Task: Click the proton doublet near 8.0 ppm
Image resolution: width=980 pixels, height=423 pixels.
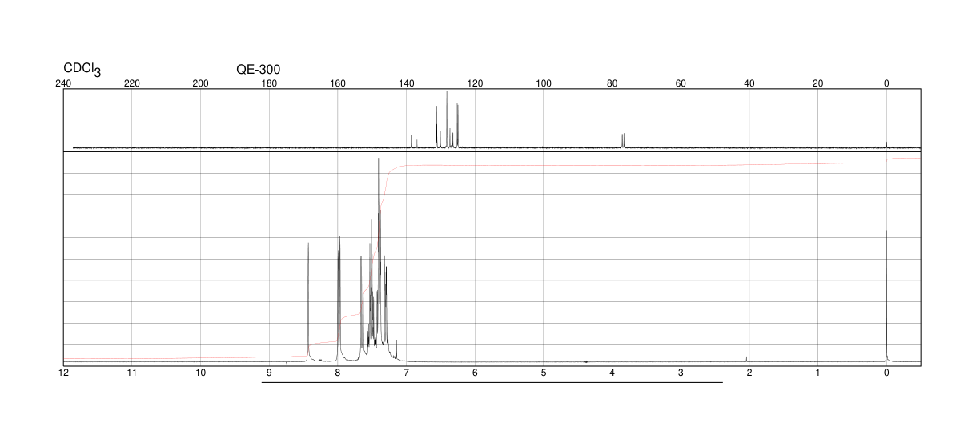Action: [339, 298]
